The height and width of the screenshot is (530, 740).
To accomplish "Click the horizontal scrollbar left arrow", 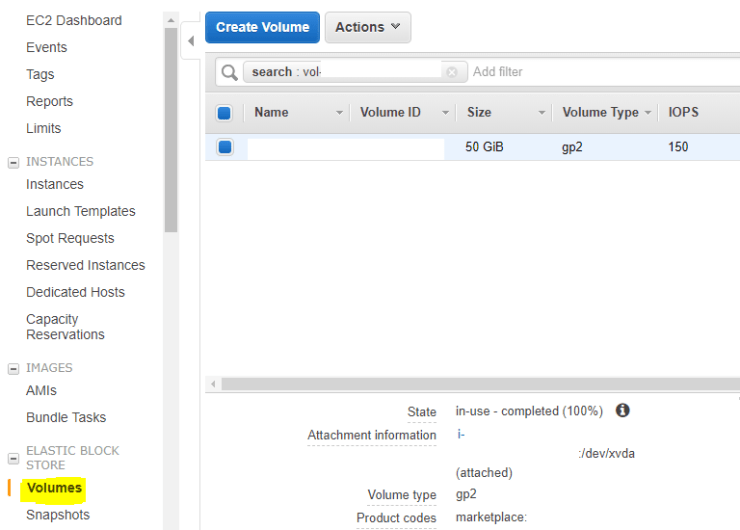I will [213, 384].
